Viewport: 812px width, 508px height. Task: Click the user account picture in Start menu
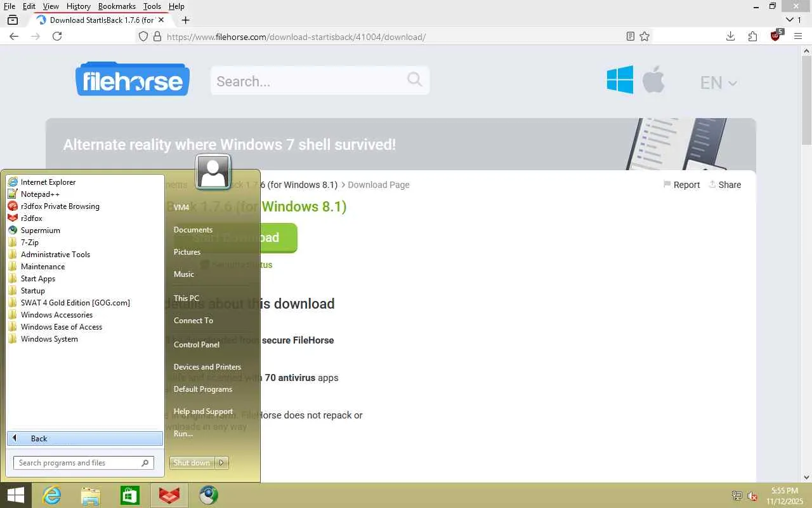[213, 171]
